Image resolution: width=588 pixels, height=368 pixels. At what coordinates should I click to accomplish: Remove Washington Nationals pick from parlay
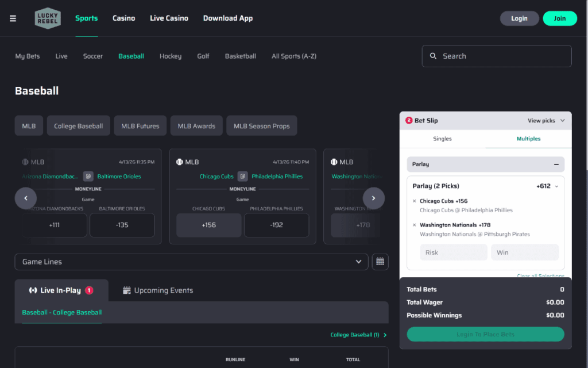(x=415, y=225)
